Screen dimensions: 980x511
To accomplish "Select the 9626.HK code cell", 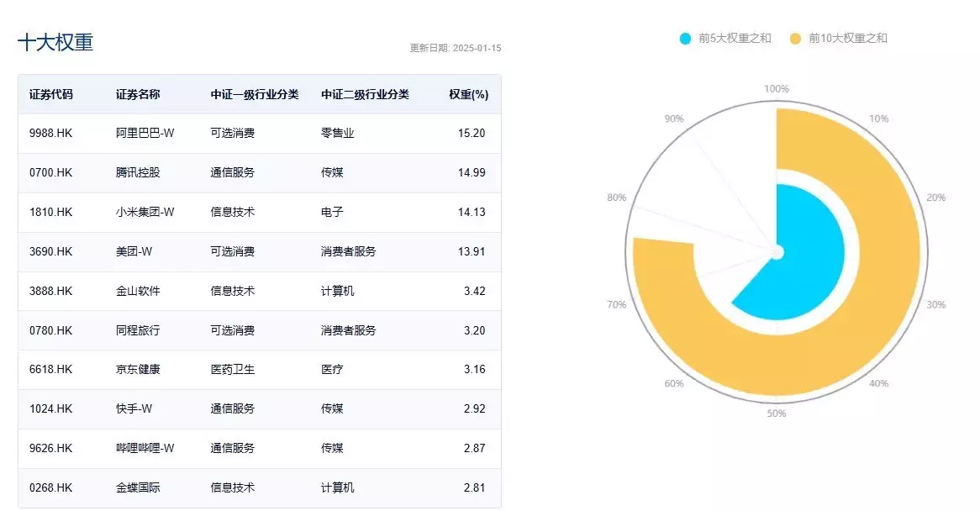I will tap(50, 448).
